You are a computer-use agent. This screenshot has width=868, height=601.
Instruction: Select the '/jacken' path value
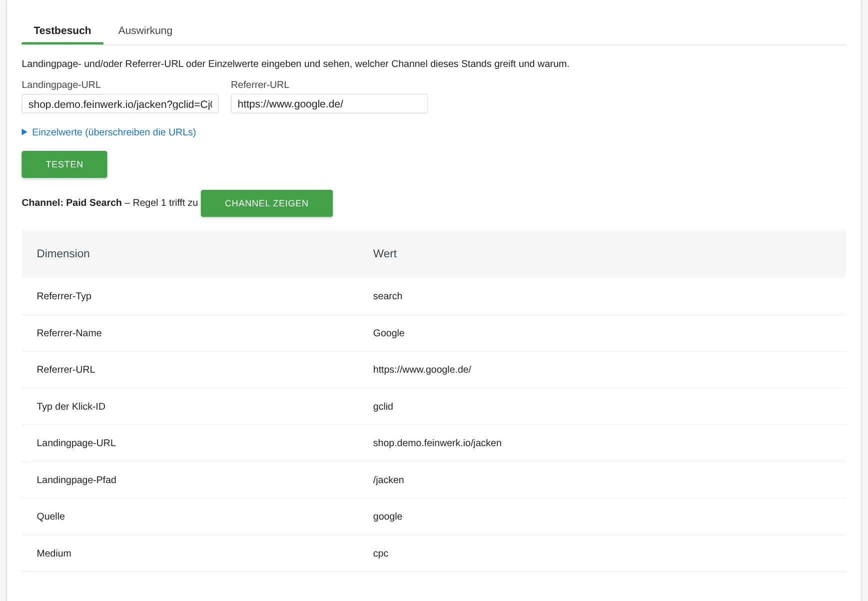coord(389,480)
